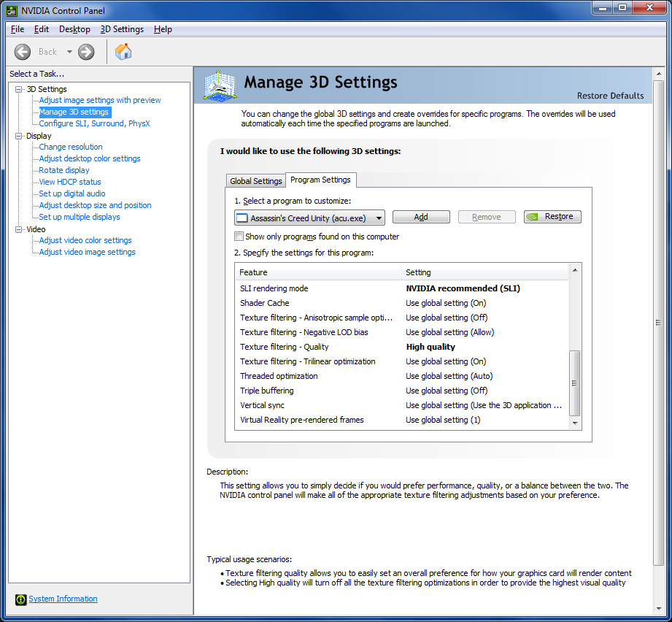672x622 pixels.
Task: Click main page scrollbar down arrow
Action: click(x=659, y=608)
